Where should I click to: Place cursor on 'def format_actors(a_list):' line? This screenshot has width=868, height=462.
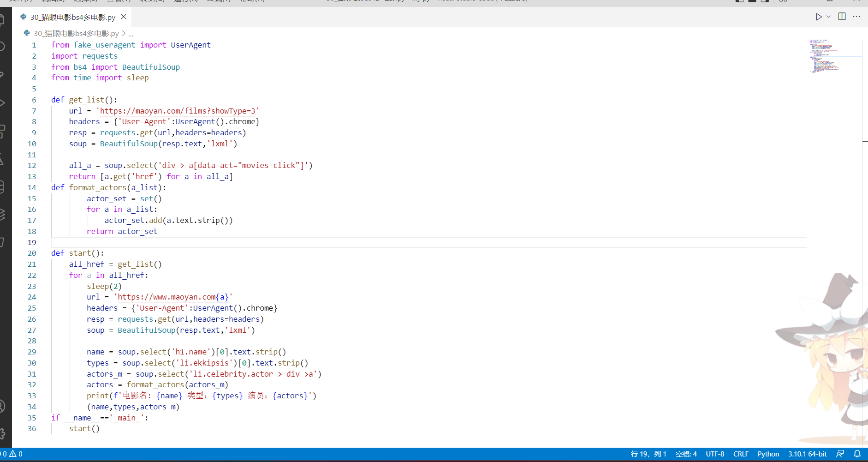(x=108, y=187)
